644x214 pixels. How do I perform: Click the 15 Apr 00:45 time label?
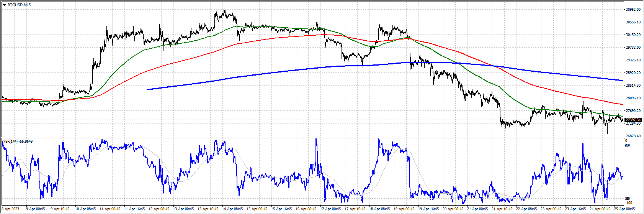[x=257, y=209]
